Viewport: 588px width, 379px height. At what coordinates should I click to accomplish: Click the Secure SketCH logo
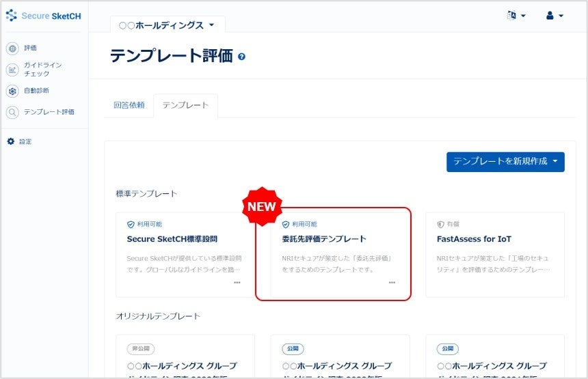click(x=44, y=16)
